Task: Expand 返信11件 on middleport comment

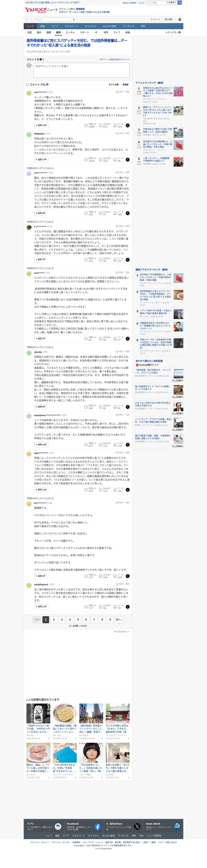Action: (41, 607)
